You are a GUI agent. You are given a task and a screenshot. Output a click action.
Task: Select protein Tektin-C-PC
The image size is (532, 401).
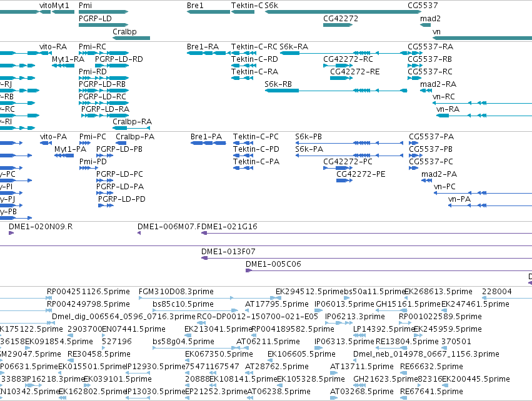(256, 137)
